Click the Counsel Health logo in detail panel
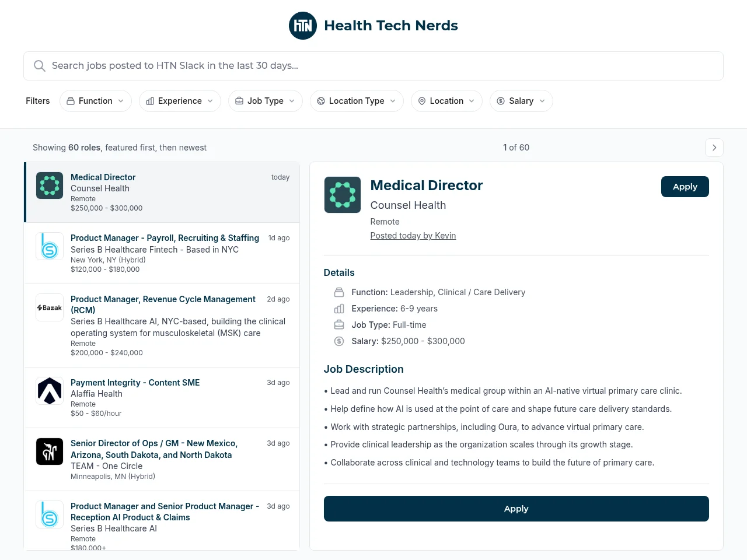747x560 pixels. pyautogui.click(x=343, y=195)
